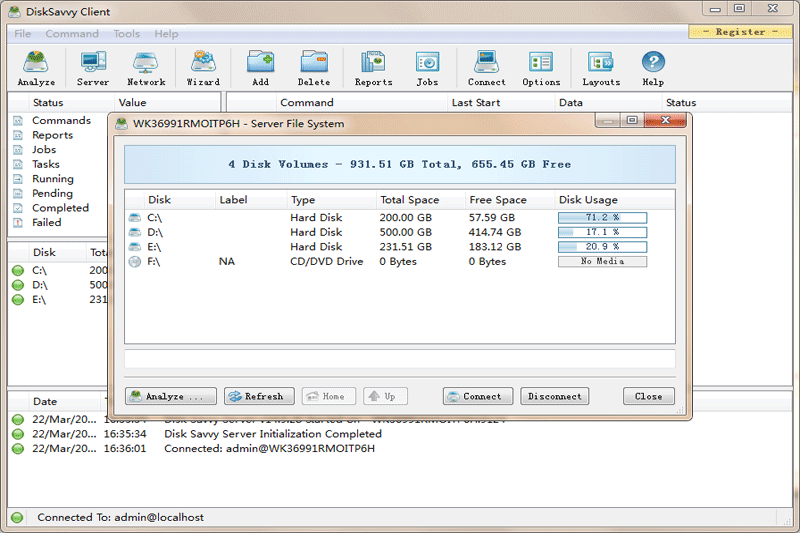Screen dimensions: 800x533
Task: Click the 20.9 % disk usage bar
Action: [603, 247]
